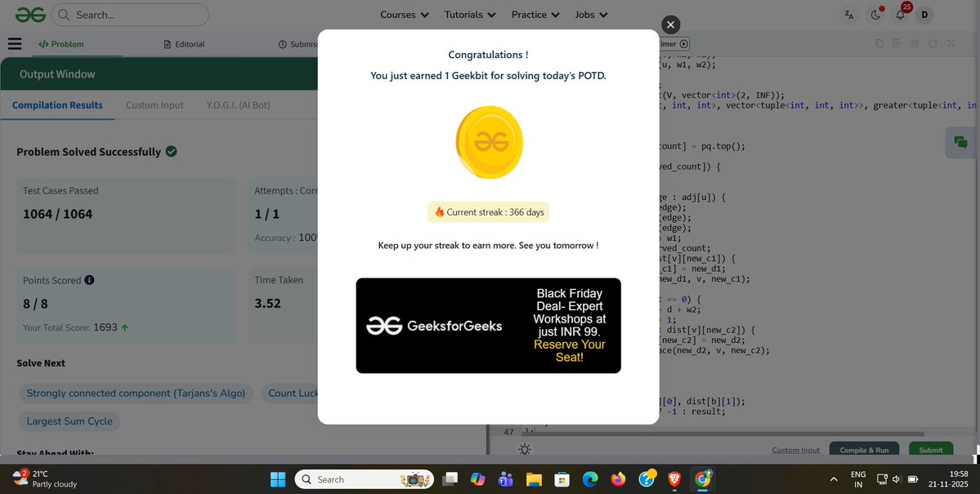Open the Tutorials dropdown
The image size is (980, 494).
tap(469, 14)
